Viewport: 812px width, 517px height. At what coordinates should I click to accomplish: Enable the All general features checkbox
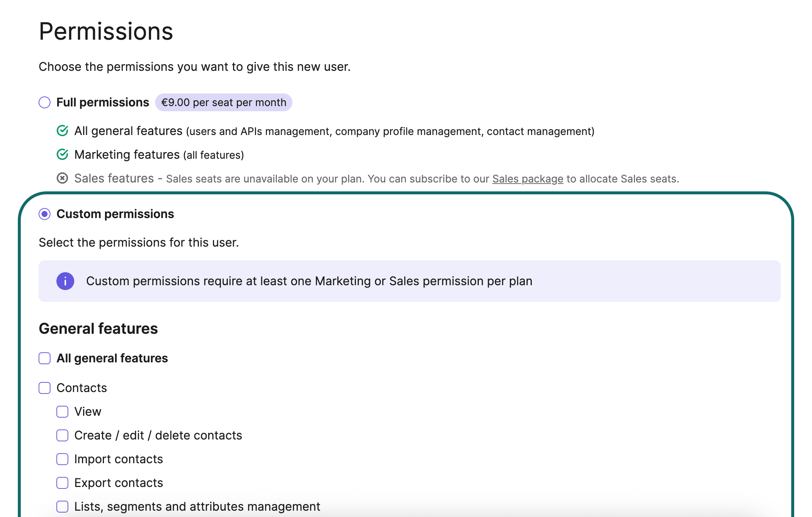(x=44, y=358)
